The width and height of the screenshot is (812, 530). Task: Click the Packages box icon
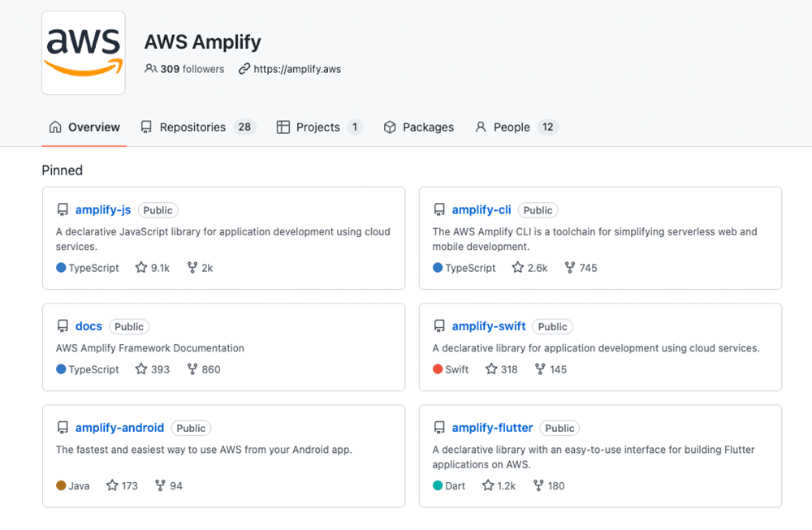pos(392,127)
